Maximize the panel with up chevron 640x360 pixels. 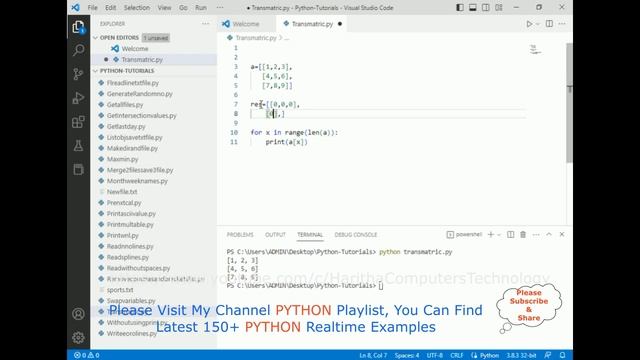tap(549, 234)
